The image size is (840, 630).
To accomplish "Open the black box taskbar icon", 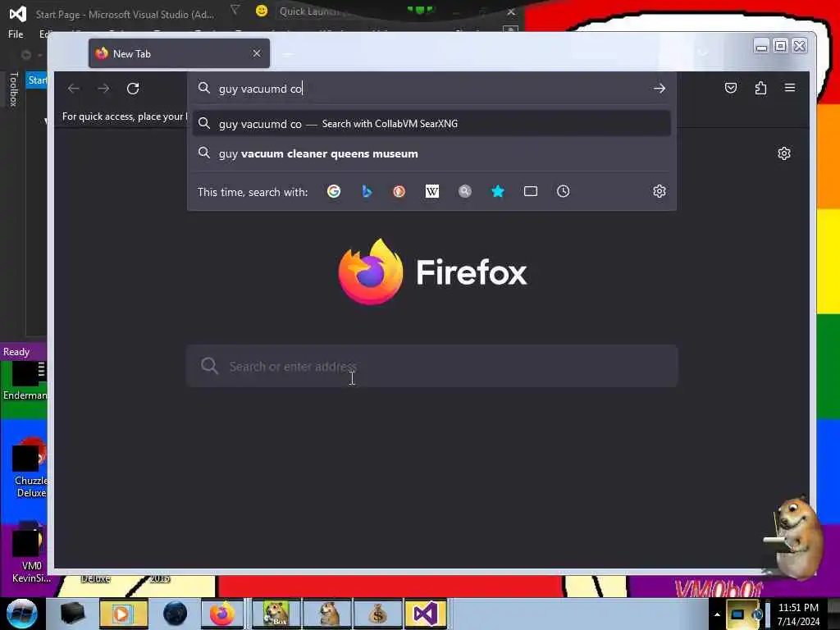I will (x=73, y=614).
